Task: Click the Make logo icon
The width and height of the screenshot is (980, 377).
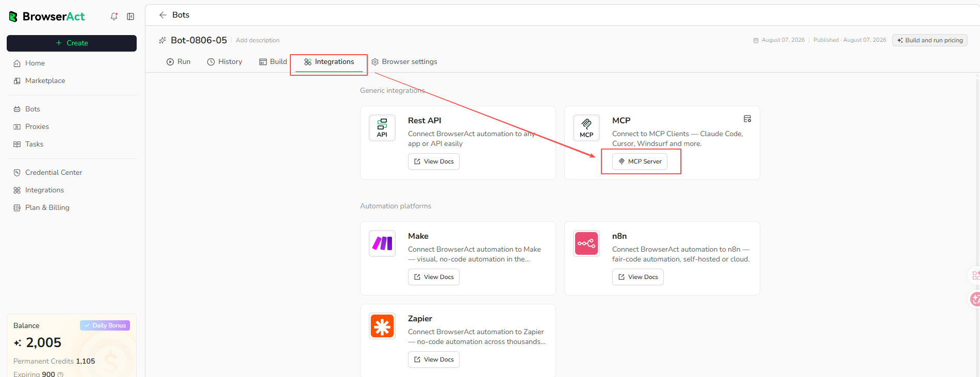Action: [x=382, y=243]
